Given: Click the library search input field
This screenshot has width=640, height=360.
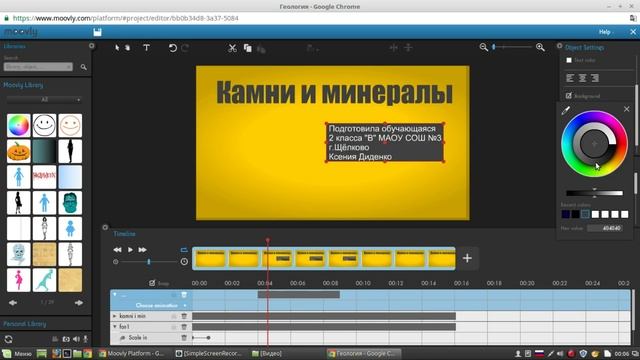Looking at the screenshot, I should (x=38, y=67).
